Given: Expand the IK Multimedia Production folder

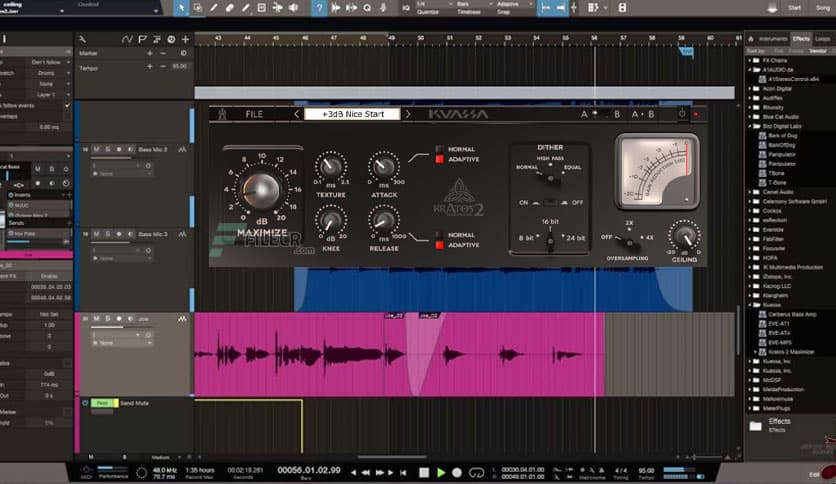Looking at the screenshot, I should pyautogui.click(x=750, y=267).
